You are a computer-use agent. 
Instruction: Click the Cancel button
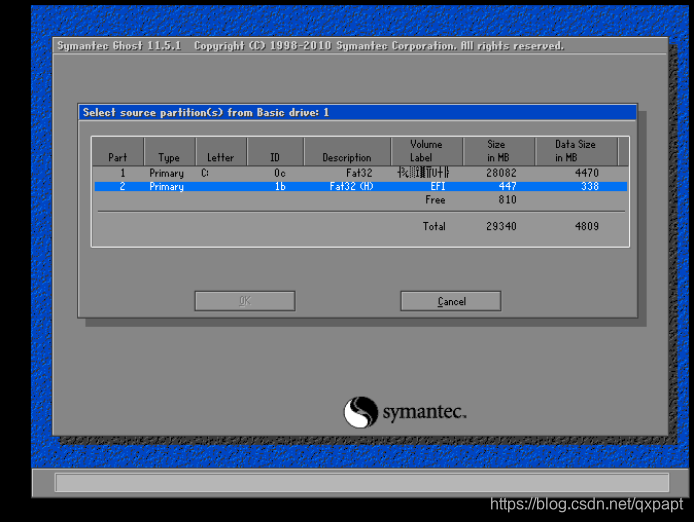pyautogui.click(x=451, y=301)
